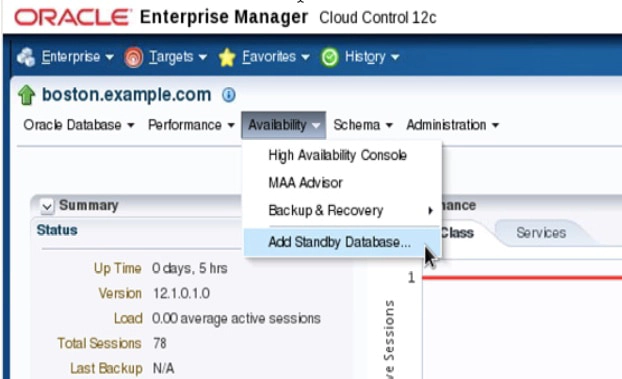Click the Version value 12.1.0.1.0
Screen dimensions: 622x379
pyautogui.click(x=182, y=294)
